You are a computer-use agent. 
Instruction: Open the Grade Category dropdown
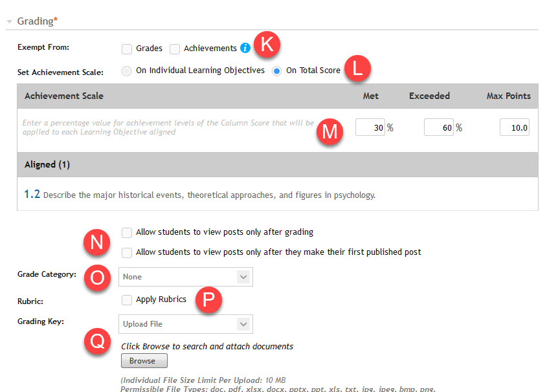tap(186, 277)
